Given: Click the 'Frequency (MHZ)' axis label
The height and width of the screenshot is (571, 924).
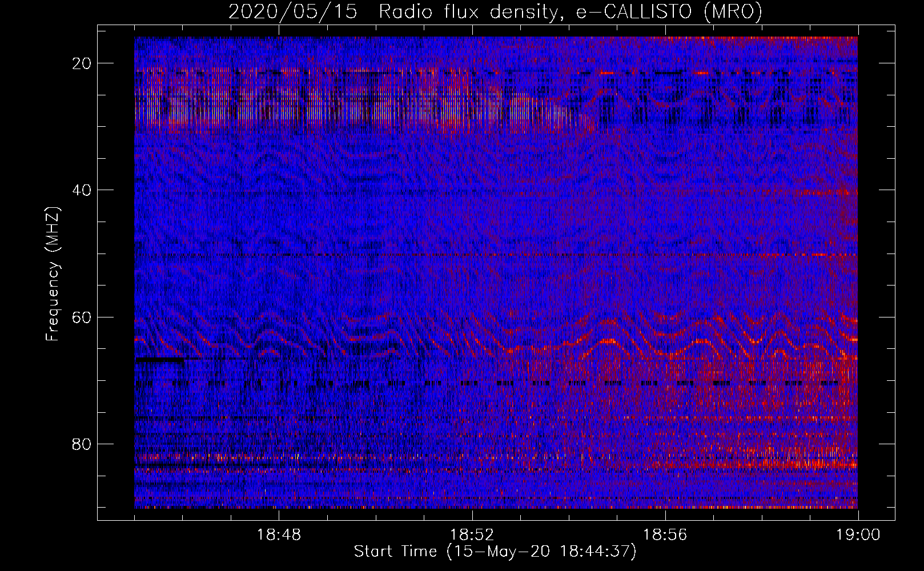Looking at the screenshot, I should [x=53, y=274].
